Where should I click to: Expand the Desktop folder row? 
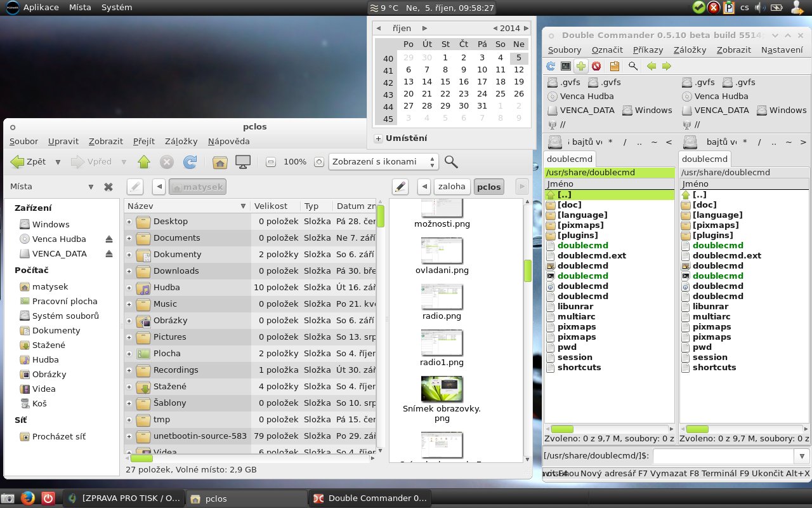click(x=129, y=222)
